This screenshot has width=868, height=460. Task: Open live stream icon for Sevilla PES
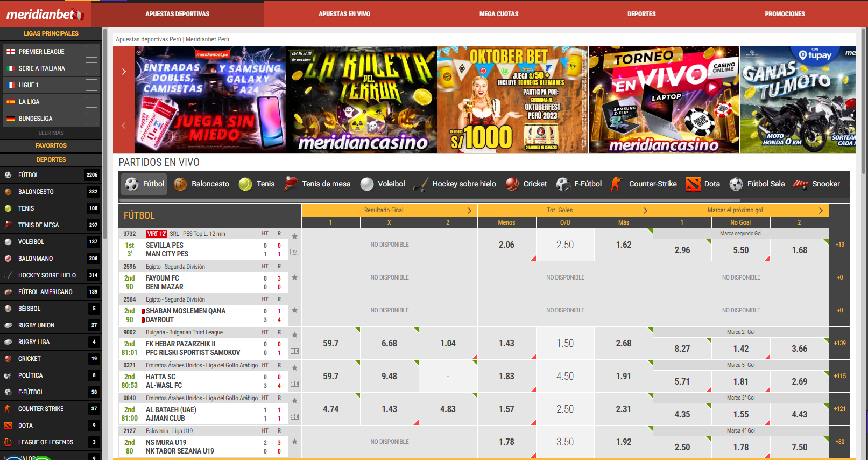point(294,252)
